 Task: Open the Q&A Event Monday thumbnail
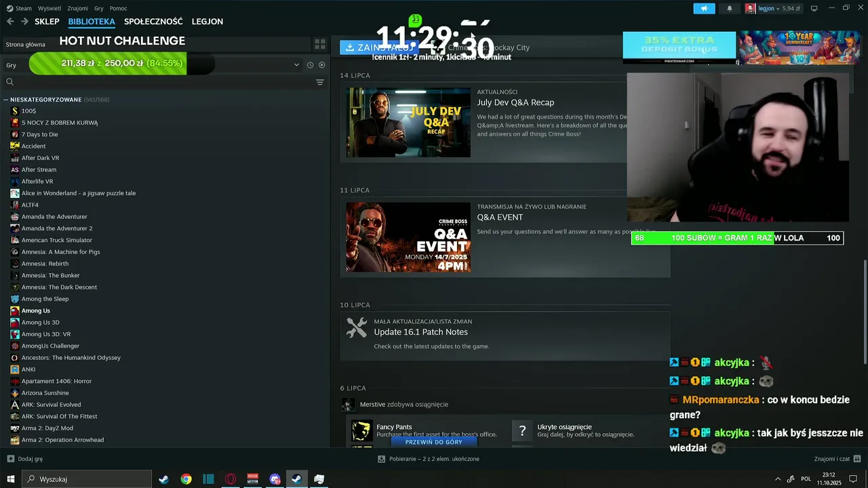pos(408,237)
